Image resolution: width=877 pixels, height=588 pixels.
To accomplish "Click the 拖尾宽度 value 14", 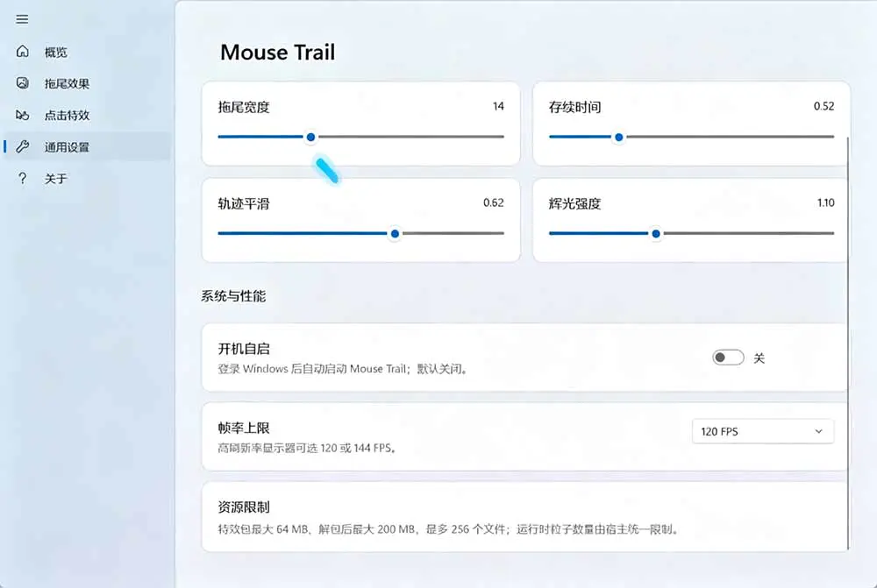I will tap(498, 106).
